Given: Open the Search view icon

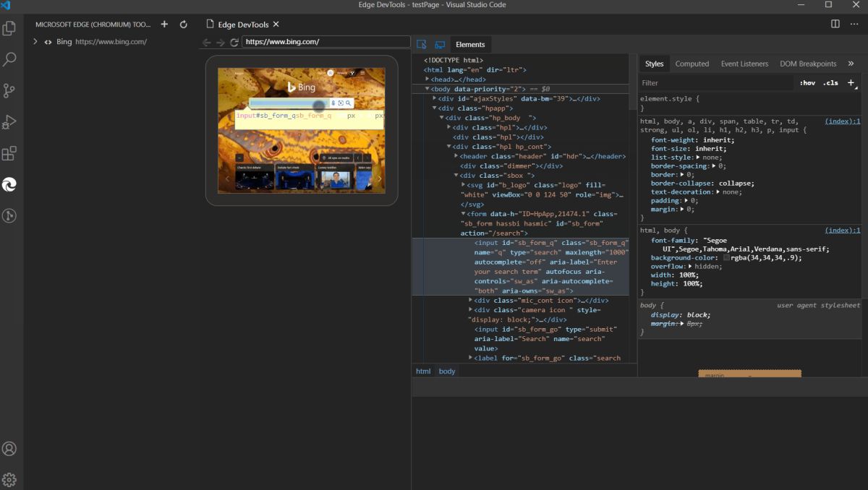Looking at the screenshot, I should tap(9, 59).
